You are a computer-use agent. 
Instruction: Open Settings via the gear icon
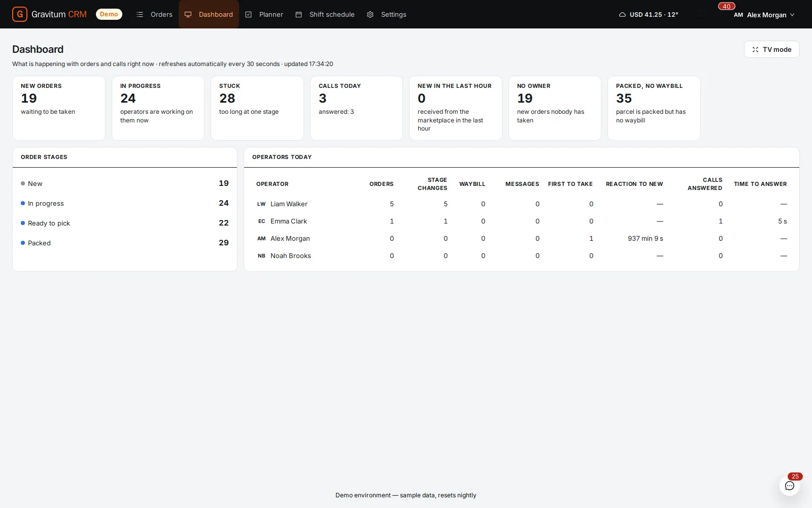tap(370, 15)
